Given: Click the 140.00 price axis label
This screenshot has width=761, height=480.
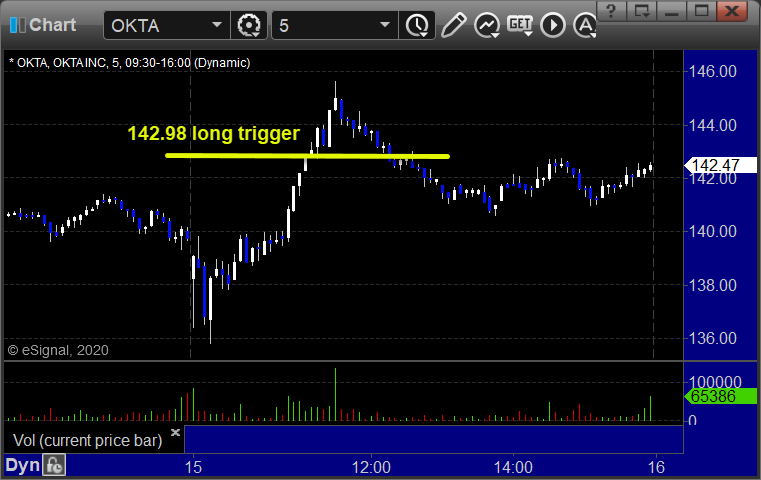Looking at the screenshot, I should pos(712,232).
